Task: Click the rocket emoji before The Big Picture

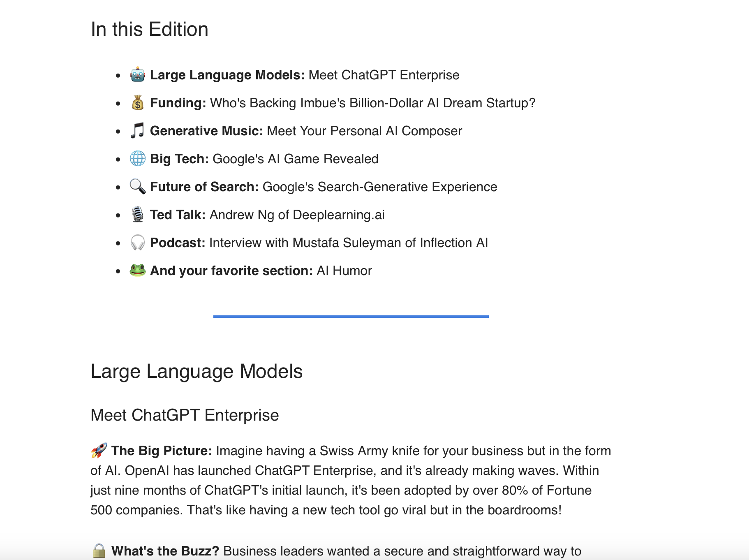Action: (x=99, y=451)
